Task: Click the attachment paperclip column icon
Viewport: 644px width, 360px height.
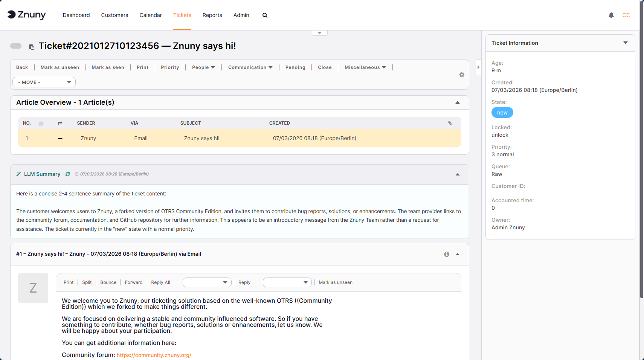Action: pos(450,123)
